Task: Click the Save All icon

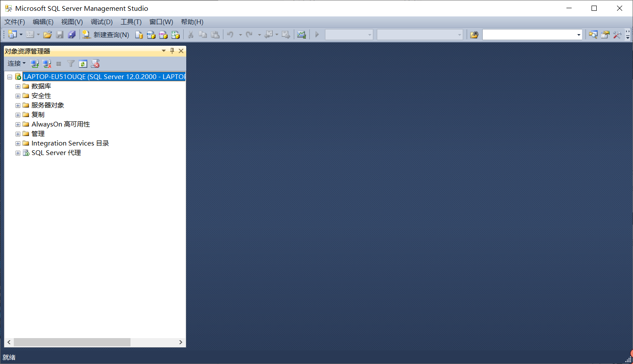Action: pyautogui.click(x=72, y=35)
